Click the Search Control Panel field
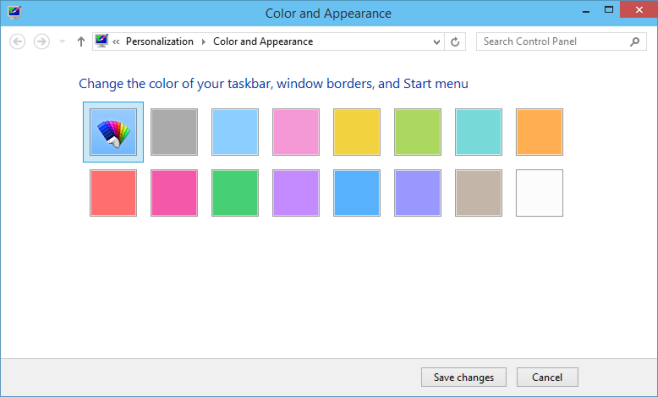Image resolution: width=658 pixels, height=397 pixels. click(x=554, y=42)
